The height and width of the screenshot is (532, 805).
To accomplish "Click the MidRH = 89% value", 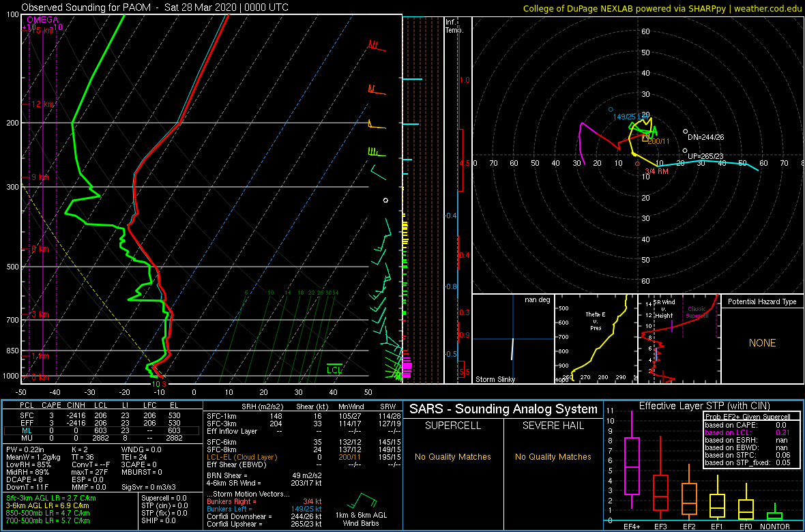I will point(27,474).
